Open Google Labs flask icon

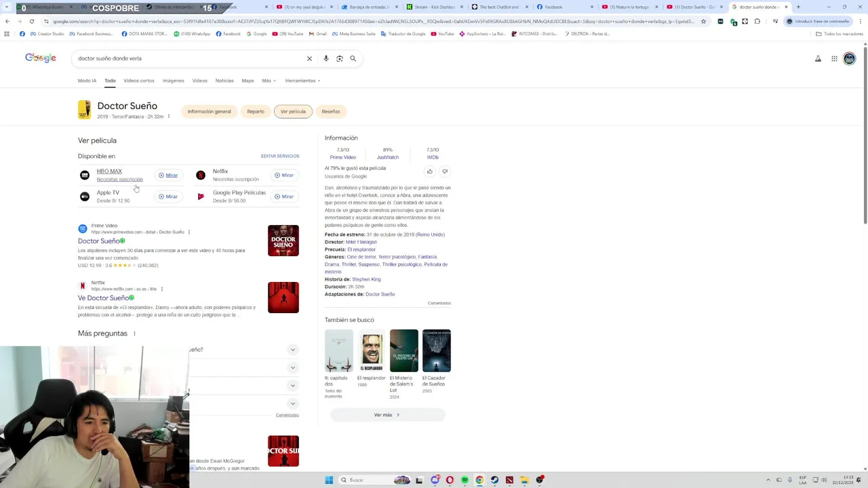[x=818, y=58]
